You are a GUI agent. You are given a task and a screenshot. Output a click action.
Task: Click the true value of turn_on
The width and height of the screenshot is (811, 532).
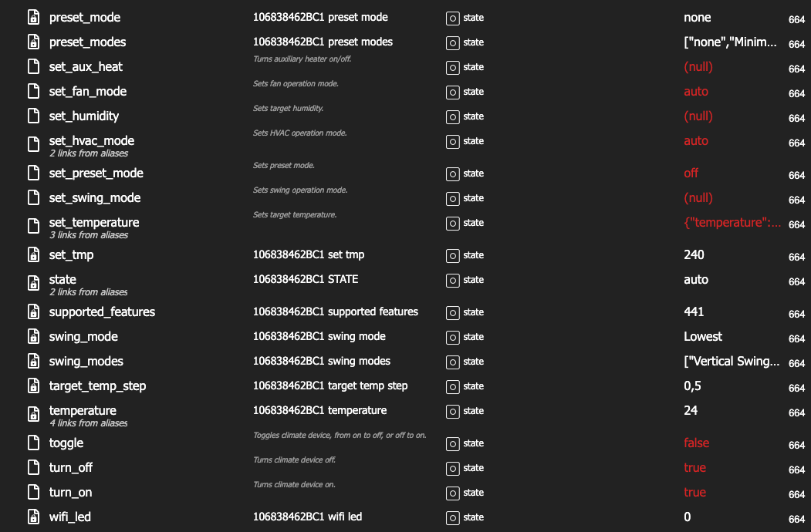(694, 492)
